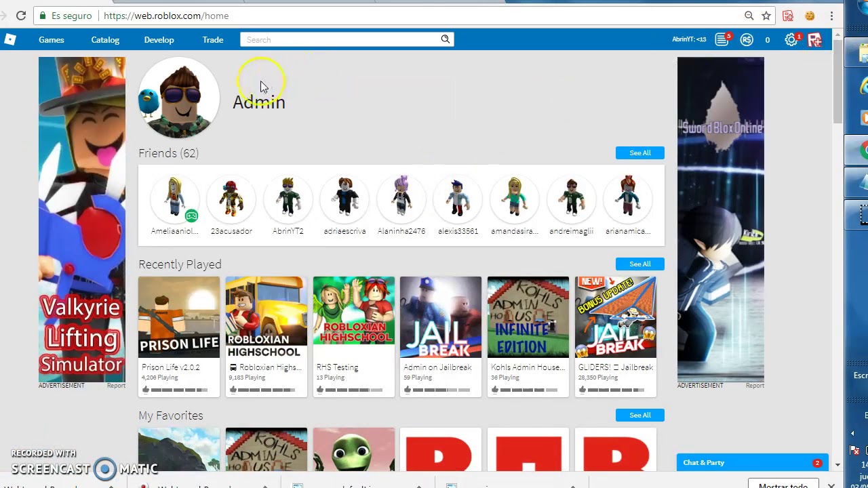This screenshot has height=488, width=868.
Task: Click Mostrar todo in downloads bar
Action: [x=783, y=485]
